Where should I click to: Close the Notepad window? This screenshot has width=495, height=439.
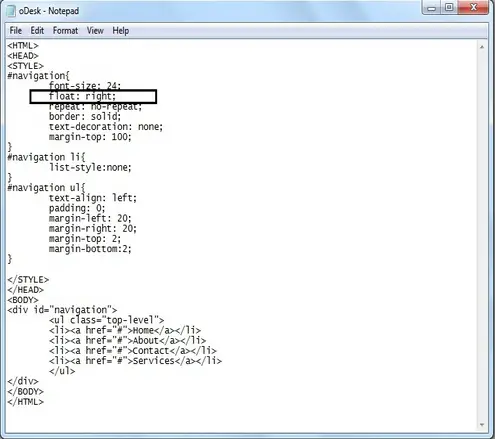click(473, 7)
